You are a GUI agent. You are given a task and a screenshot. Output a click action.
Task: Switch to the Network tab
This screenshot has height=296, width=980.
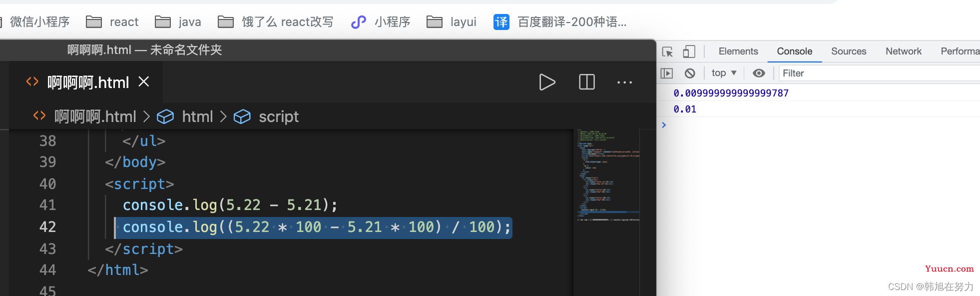[904, 51]
